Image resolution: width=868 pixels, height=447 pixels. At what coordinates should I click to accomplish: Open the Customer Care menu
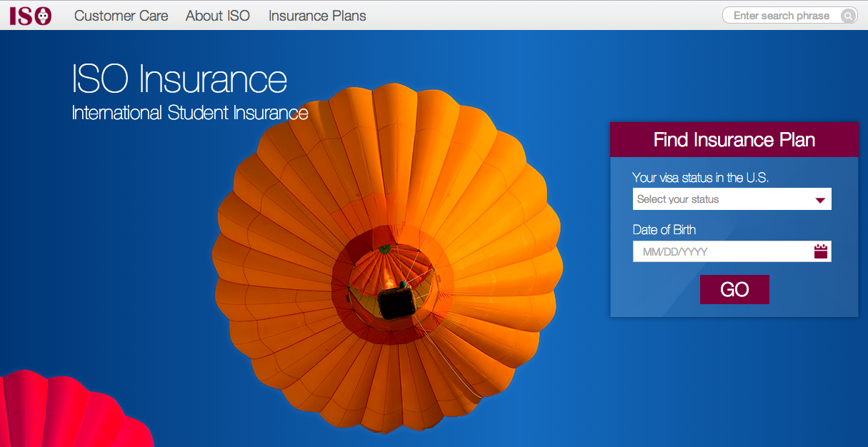point(121,16)
